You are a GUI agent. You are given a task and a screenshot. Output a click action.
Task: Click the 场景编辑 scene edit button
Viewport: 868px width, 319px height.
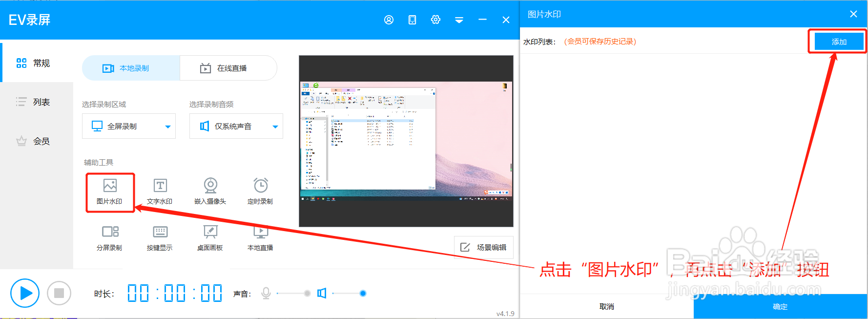coord(484,247)
